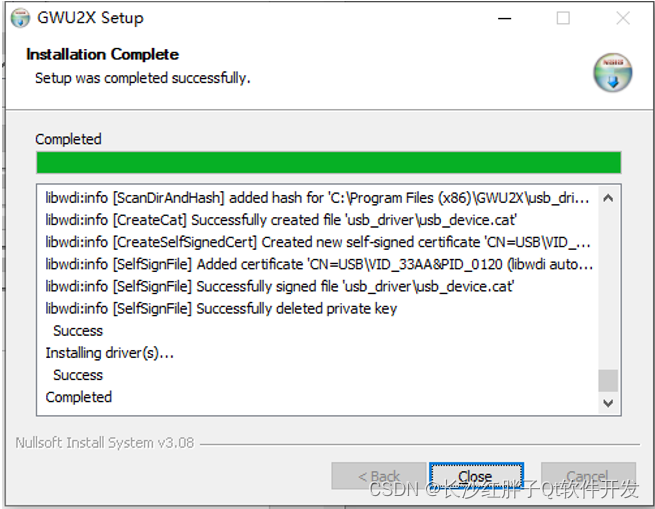The width and height of the screenshot is (655, 509).
Task: Select the final 'Completed' log entry
Action: (79, 397)
